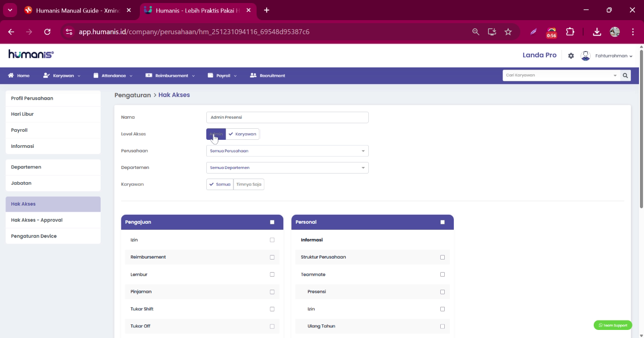Viewport: 644px width, 338px height.
Task: Click Pengaturan breadcrumb link
Action: tap(132, 95)
